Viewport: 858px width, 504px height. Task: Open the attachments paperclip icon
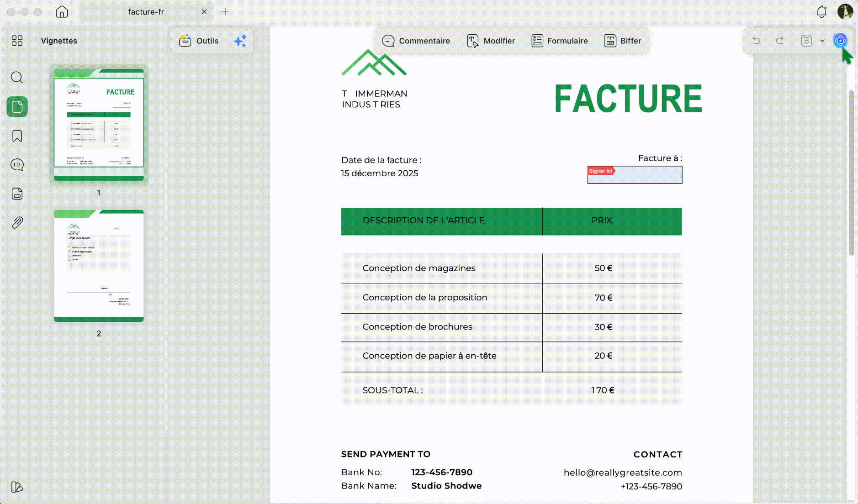(17, 223)
